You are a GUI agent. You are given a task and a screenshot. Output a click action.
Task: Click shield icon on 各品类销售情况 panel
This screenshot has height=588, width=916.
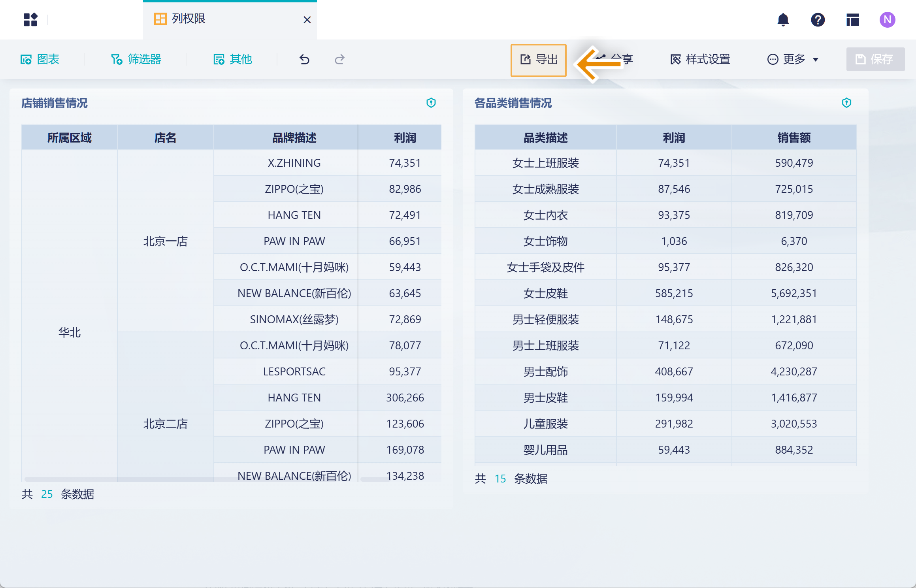(846, 103)
